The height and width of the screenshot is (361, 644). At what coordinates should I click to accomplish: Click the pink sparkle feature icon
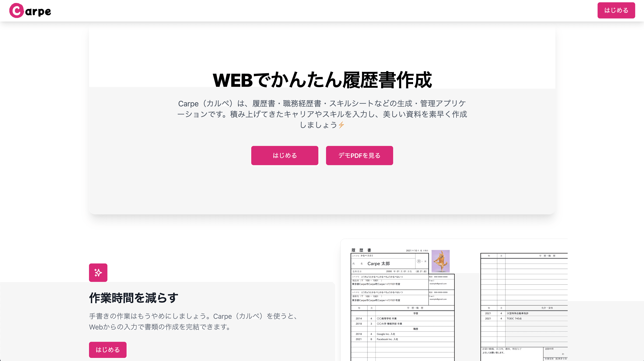98,272
